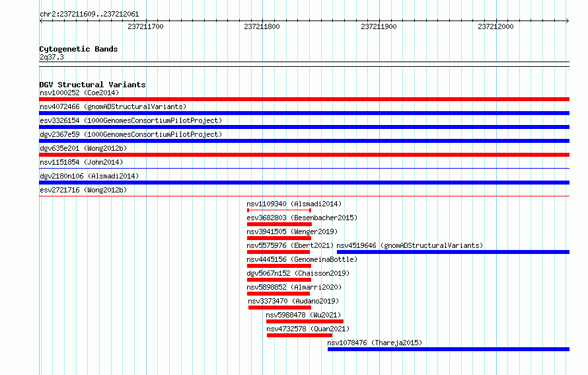Open nsv5988478 (Wu2021) variant label

(x=303, y=315)
